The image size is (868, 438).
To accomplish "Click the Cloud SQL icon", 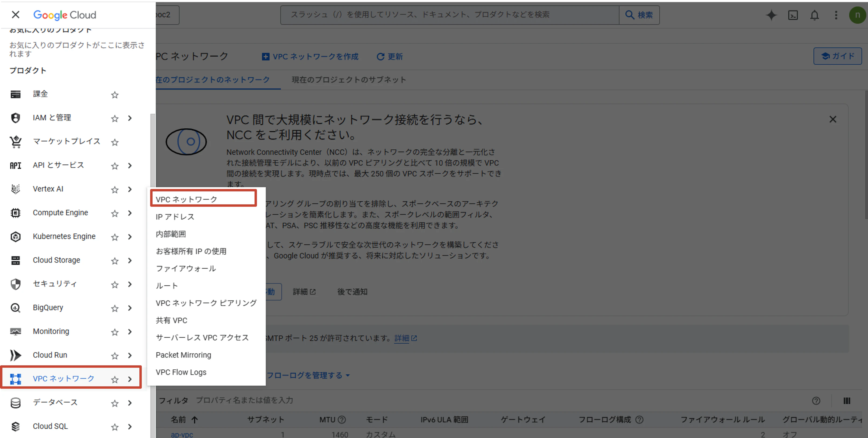I will (16, 426).
